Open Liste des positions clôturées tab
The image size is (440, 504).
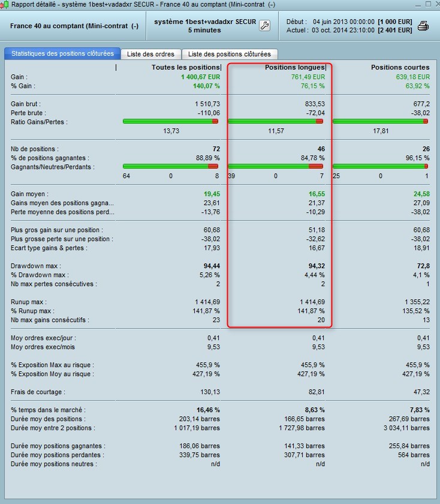230,54
